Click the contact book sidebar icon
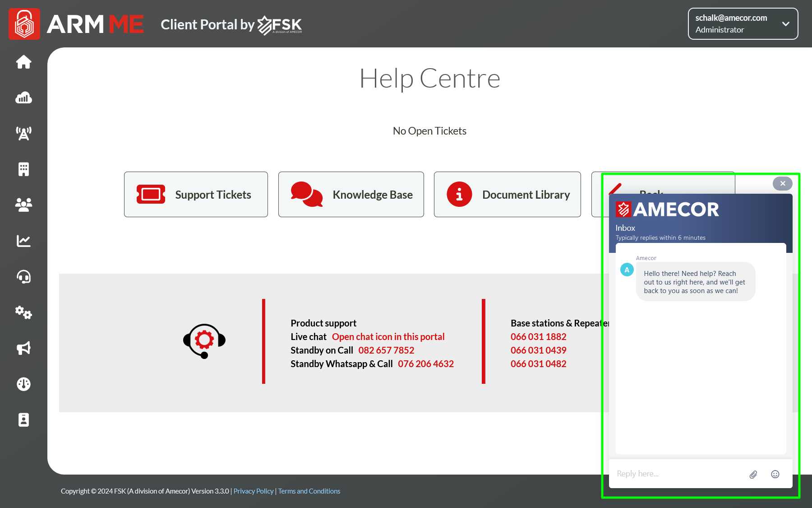 point(23,420)
